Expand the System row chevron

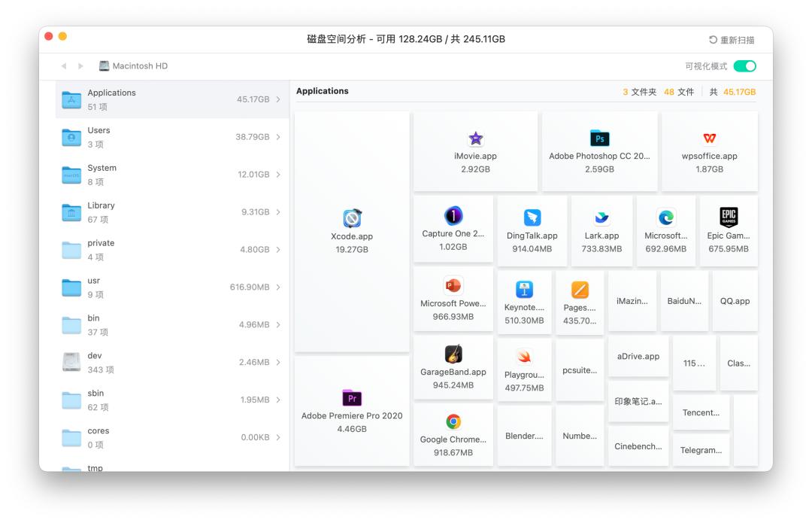pyautogui.click(x=278, y=174)
